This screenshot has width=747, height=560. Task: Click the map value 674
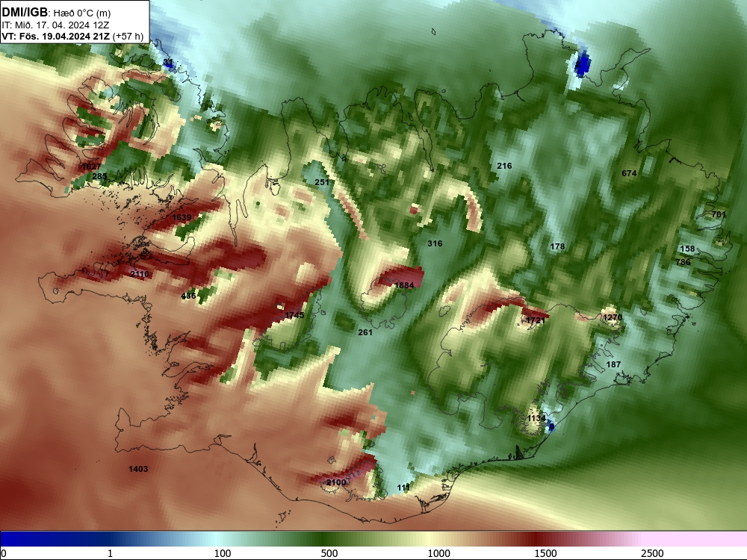point(629,173)
